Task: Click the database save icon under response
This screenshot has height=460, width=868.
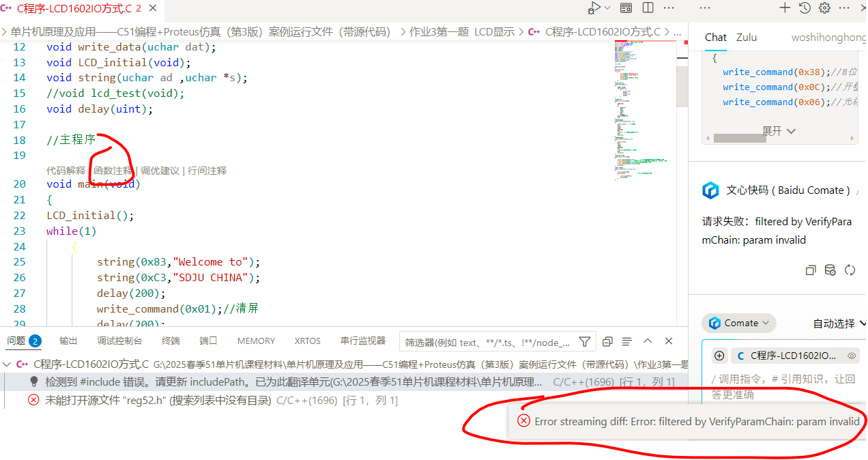Action: (x=830, y=270)
